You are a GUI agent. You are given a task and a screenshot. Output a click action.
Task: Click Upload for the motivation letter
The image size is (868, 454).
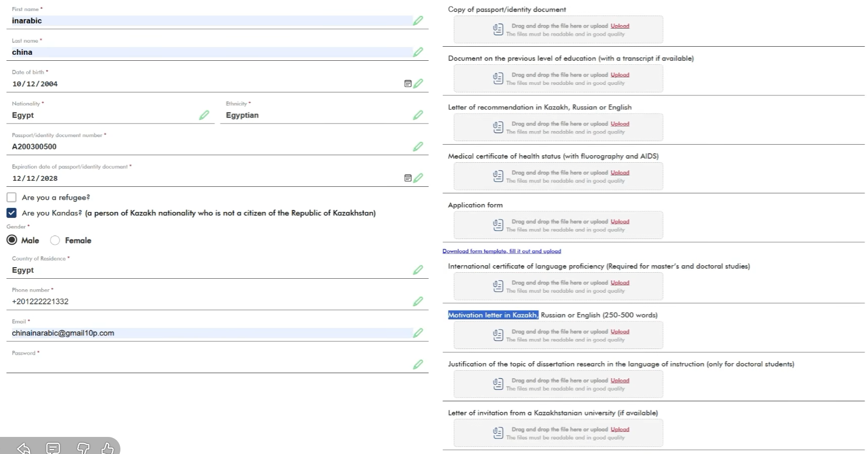pyautogui.click(x=620, y=331)
